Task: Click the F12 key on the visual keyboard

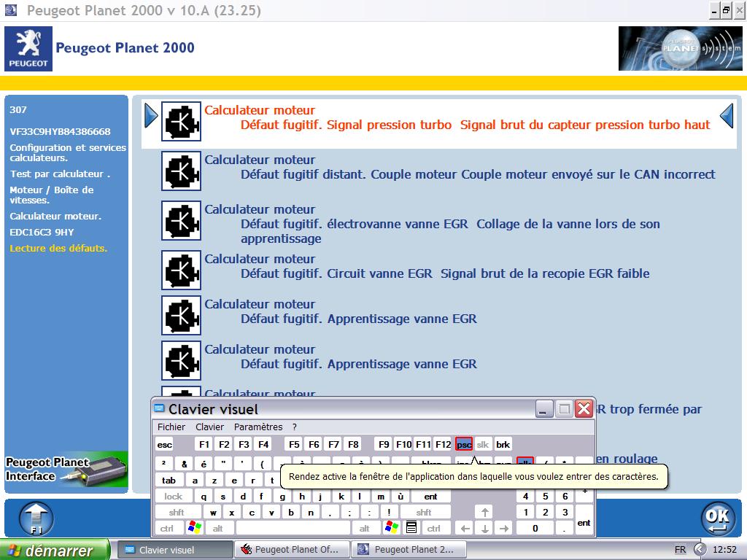Action: (x=443, y=445)
